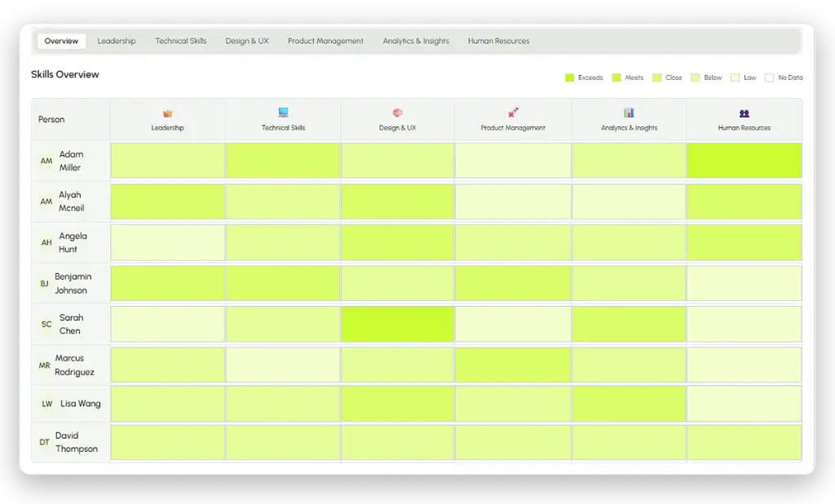The height and width of the screenshot is (504, 835).
Task: Click the Leadership crown icon in header
Action: click(168, 113)
